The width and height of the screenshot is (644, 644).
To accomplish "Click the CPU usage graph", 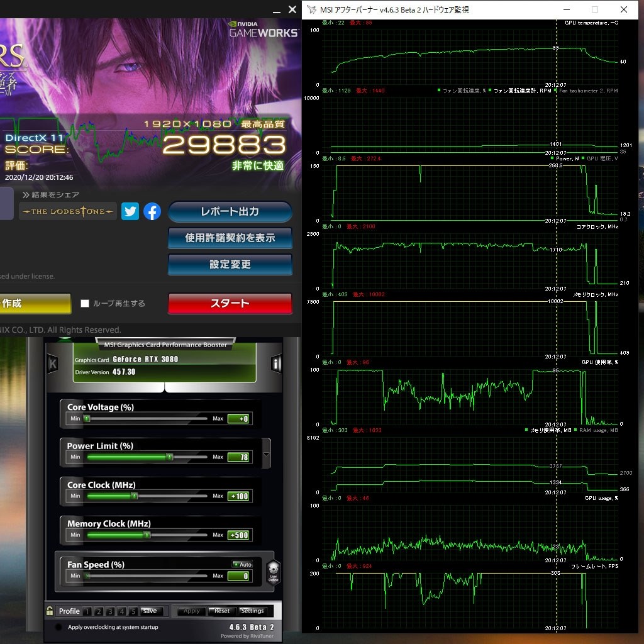I will coord(469,533).
